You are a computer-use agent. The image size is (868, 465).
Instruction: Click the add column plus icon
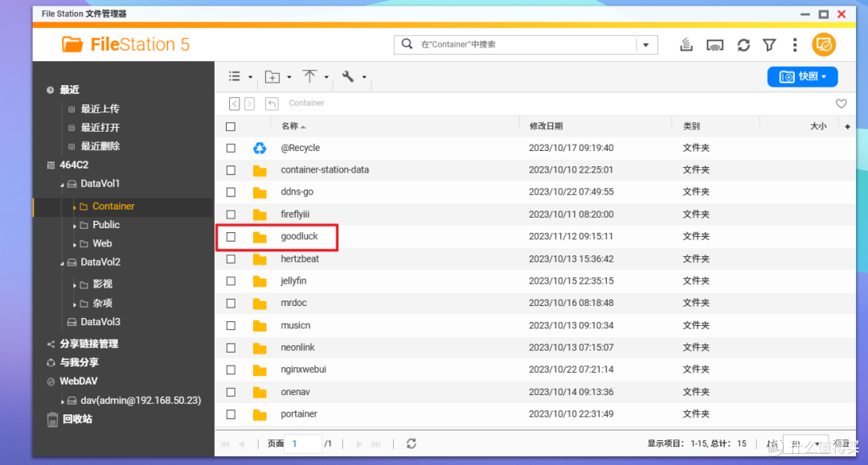pos(848,127)
